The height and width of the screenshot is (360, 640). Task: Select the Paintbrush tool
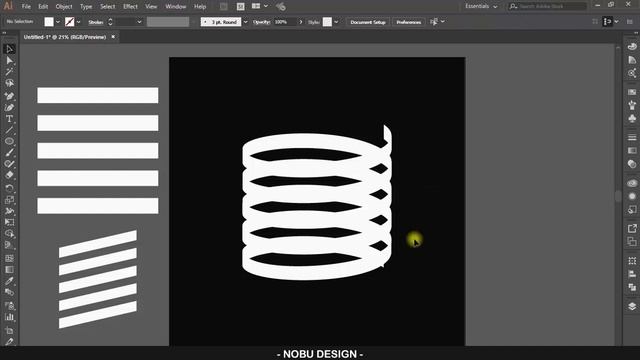pos(9,153)
